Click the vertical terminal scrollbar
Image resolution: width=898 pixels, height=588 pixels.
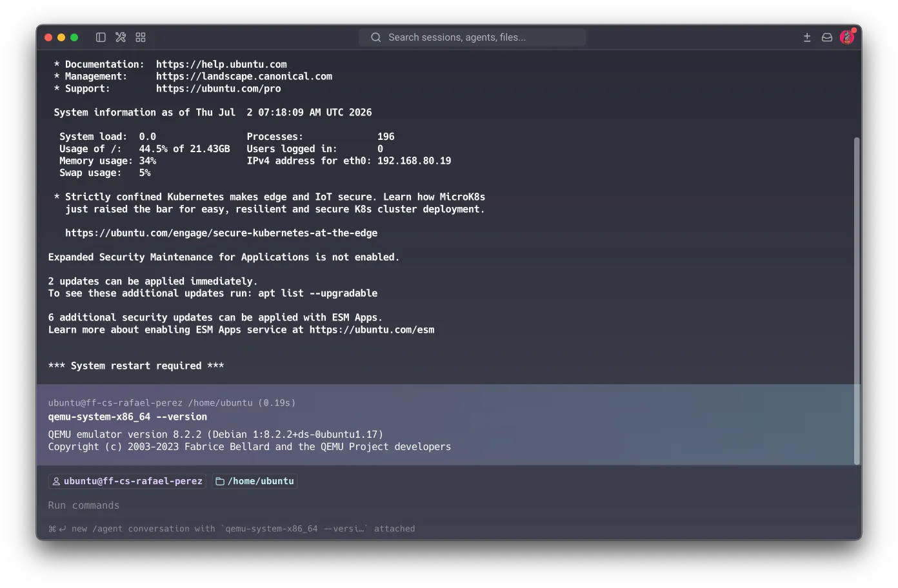857,300
